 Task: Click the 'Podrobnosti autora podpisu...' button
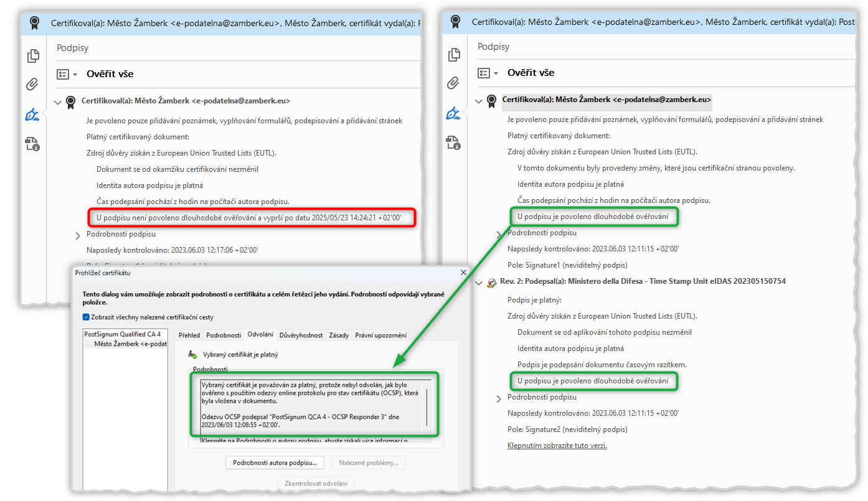[275, 462]
